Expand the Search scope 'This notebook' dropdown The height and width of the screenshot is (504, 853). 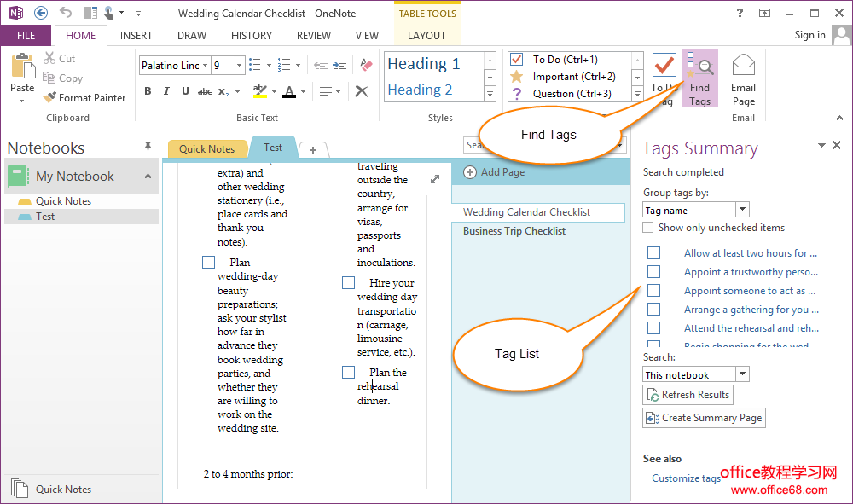[x=742, y=374]
